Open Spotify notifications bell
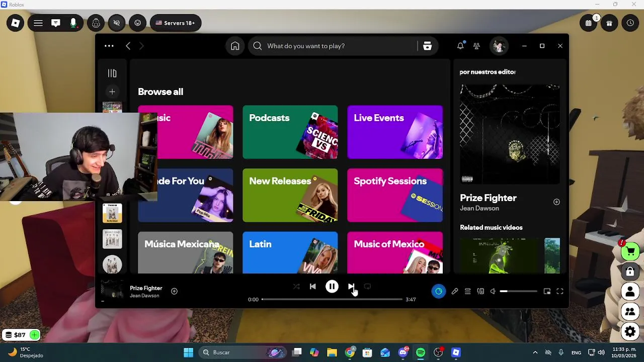Image resolution: width=644 pixels, height=362 pixels. point(460,46)
